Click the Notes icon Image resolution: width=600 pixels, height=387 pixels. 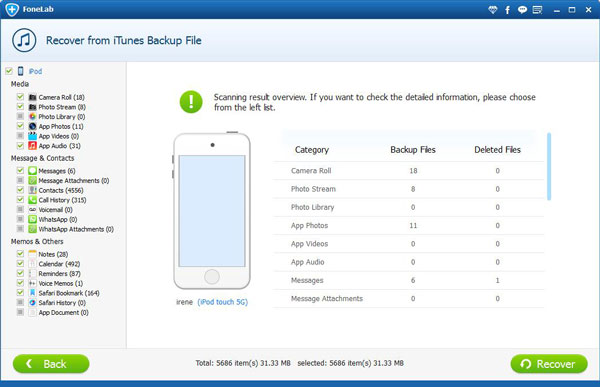(x=33, y=254)
